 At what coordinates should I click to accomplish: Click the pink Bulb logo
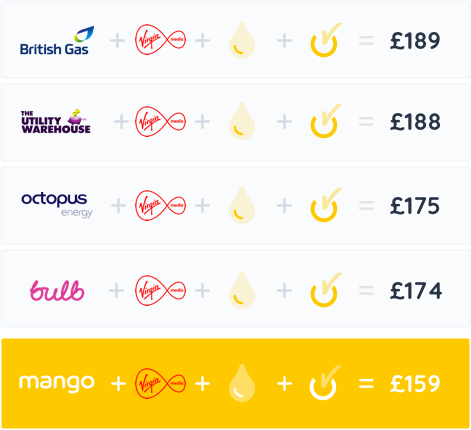click(x=57, y=290)
